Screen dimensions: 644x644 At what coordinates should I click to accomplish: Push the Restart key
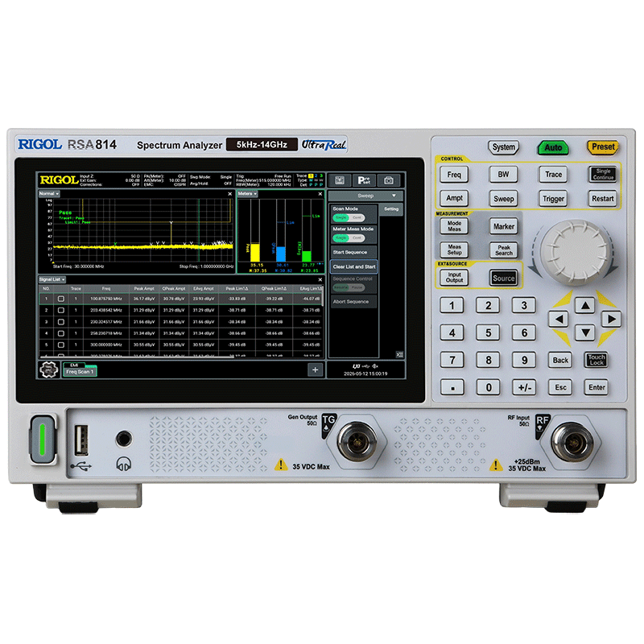pos(602,198)
